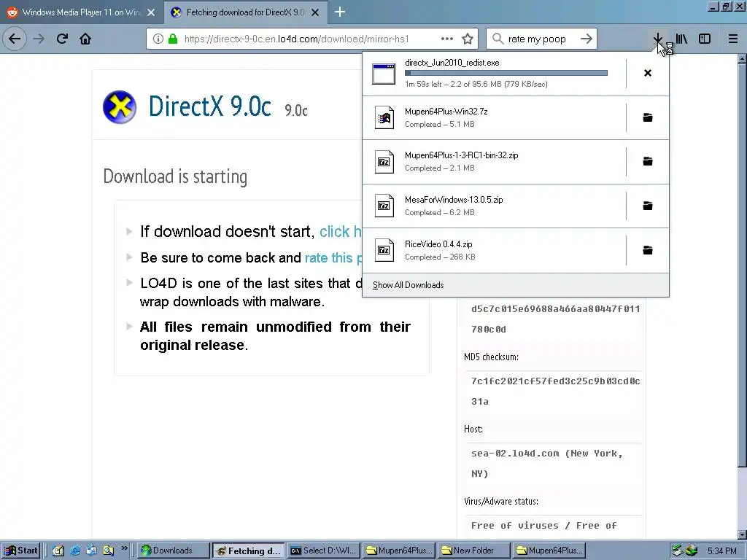The image size is (747, 560).
Task: Click the RiceVideo 0.4.4.zip file icon
Action: coord(384,250)
